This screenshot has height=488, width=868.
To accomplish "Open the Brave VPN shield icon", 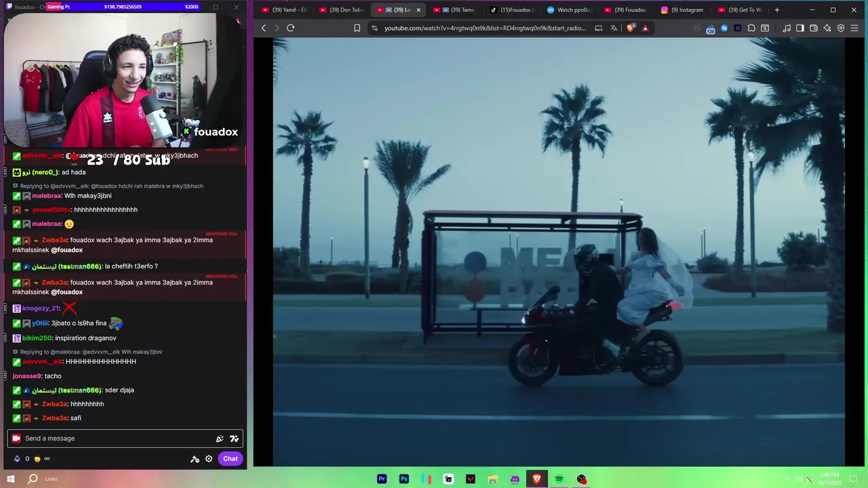I will point(841,28).
